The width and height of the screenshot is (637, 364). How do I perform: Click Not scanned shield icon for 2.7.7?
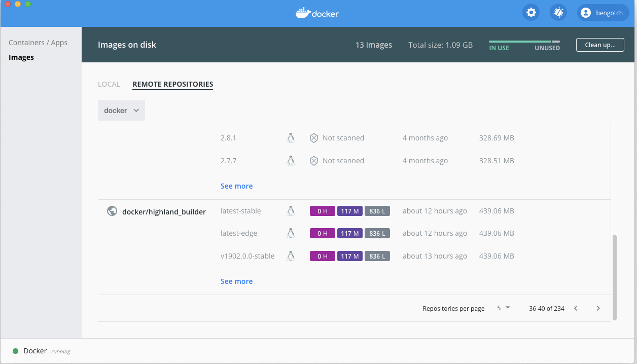coord(314,161)
